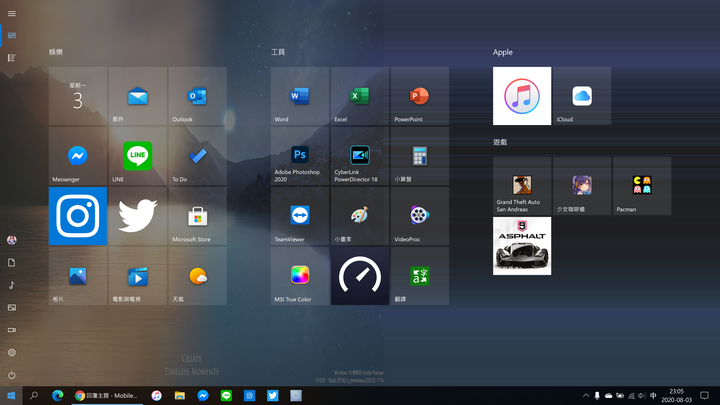
Task: Open the Translator tile
Action: click(420, 276)
